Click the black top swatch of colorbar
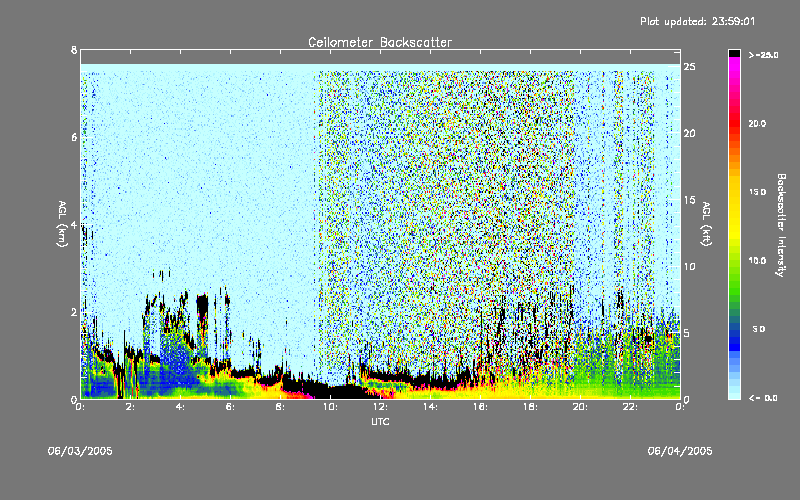 (734, 53)
